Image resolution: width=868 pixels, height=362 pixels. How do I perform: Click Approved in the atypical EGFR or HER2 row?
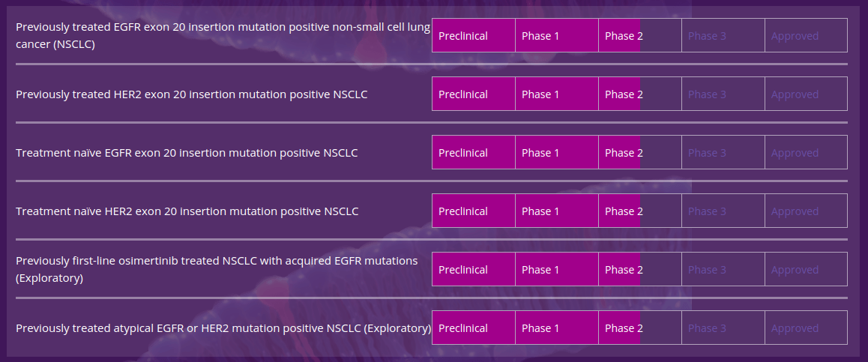tap(806, 328)
